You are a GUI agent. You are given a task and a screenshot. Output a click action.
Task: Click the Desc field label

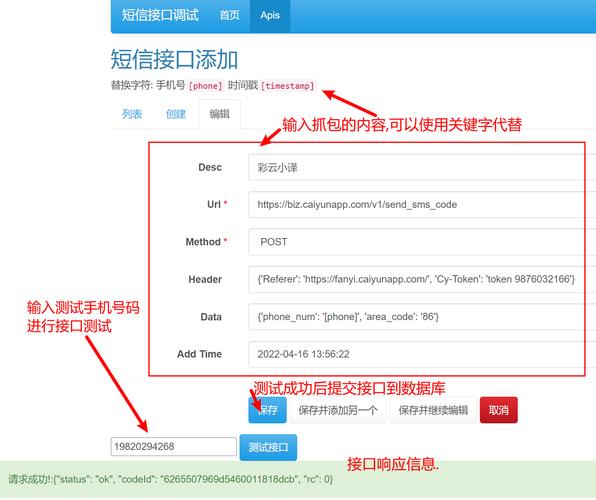click(210, 167)
